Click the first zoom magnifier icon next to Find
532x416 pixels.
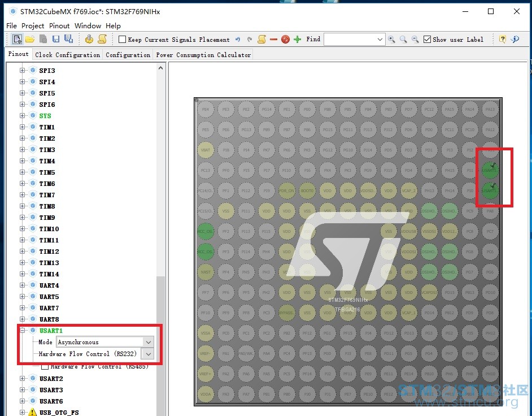pyautogui.click(x=391, y=40)
